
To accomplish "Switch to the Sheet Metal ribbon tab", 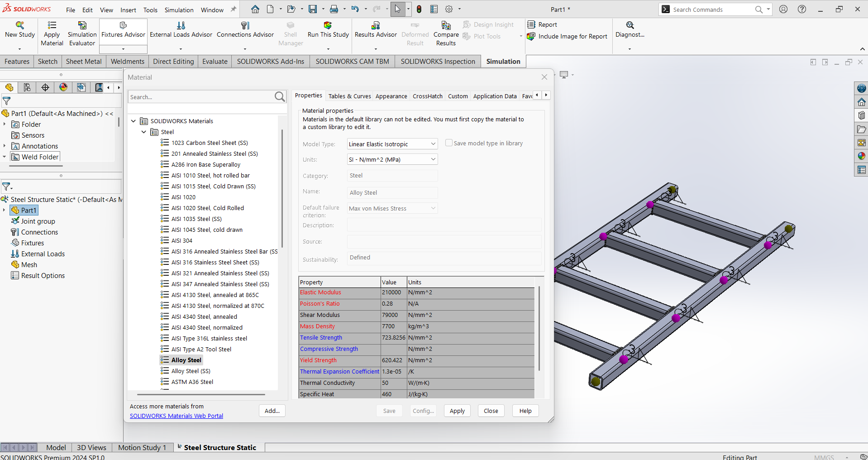I will pyautogui.click(x=84, y=62).
